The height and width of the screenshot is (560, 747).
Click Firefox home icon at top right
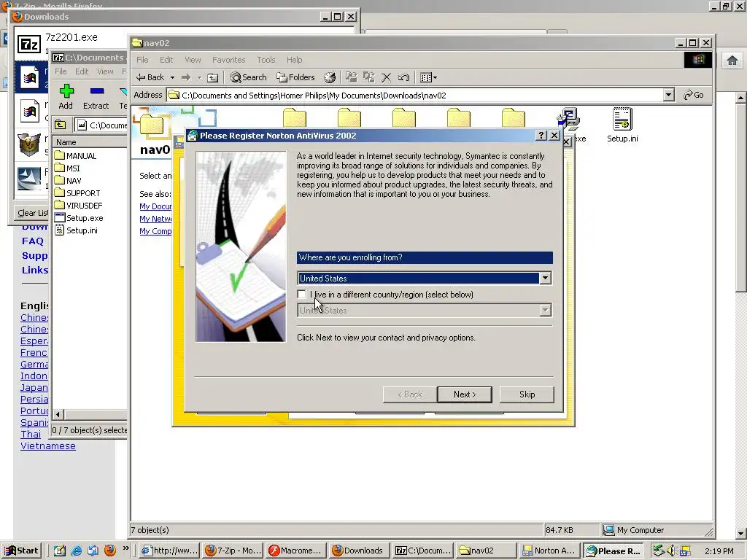point(732,60)
